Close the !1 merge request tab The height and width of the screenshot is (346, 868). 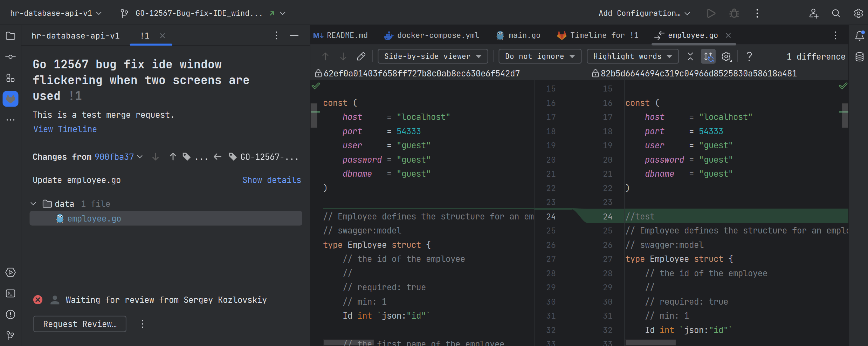[163, 36]
